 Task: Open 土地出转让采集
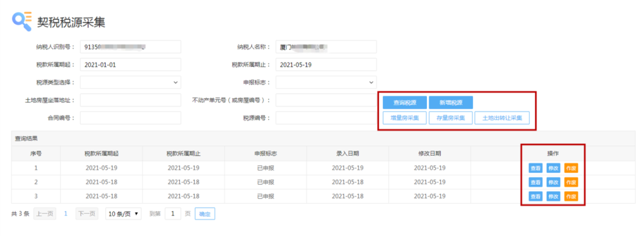click(x=502, y=118)
